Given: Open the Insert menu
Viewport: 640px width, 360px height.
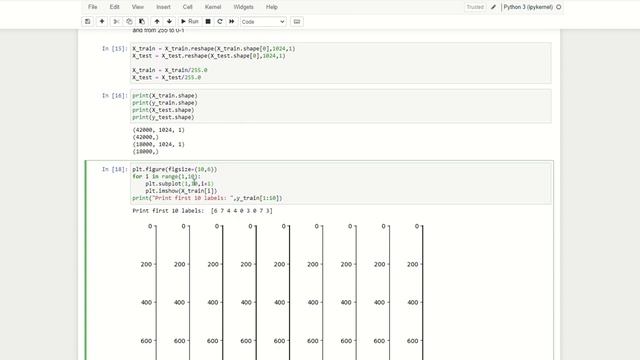Looking at the screenshot, I should tap(163, 7).
